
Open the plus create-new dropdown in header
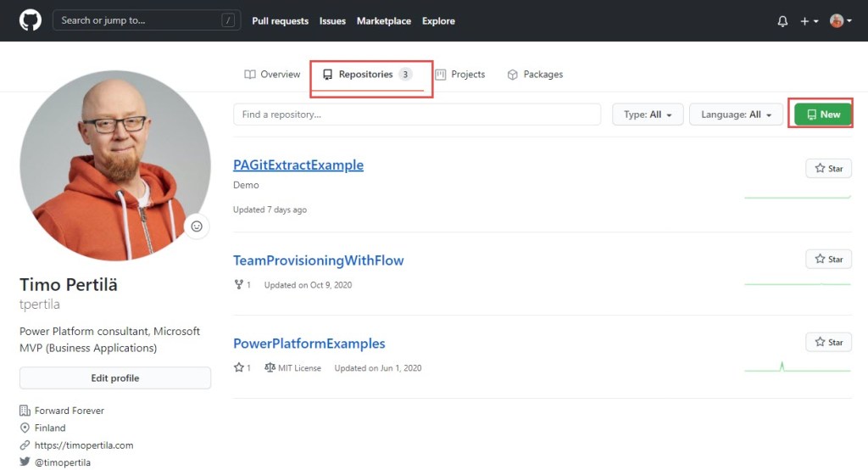[x=809, y=21]
